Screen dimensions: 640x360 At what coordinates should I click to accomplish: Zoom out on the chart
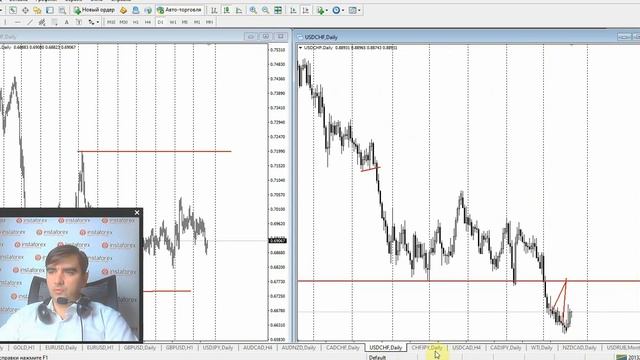click(x=266, y=10)
